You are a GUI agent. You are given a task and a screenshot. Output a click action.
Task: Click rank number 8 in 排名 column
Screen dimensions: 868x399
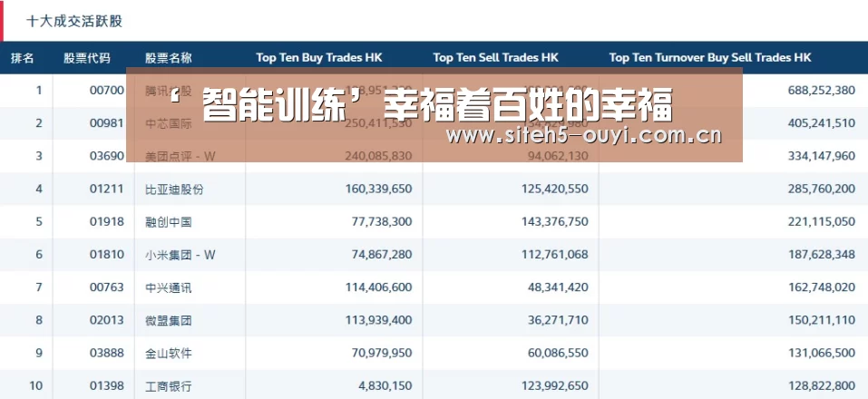pyautogui.click(x=39, y=320)
